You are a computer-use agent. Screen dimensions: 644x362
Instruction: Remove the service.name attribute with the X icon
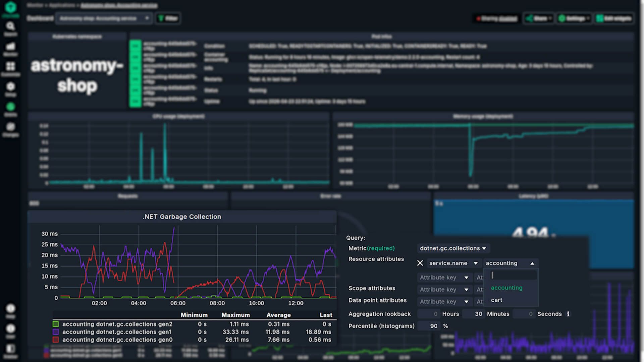point(420,263)
